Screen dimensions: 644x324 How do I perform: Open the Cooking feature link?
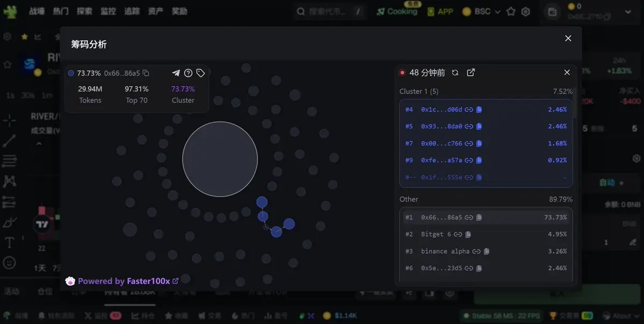[x=397, y=11]
